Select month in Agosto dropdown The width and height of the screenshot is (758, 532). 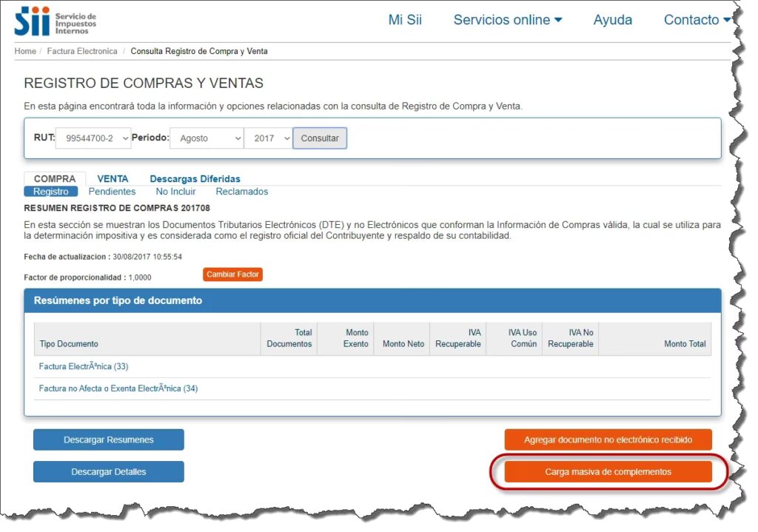[207, 138]
